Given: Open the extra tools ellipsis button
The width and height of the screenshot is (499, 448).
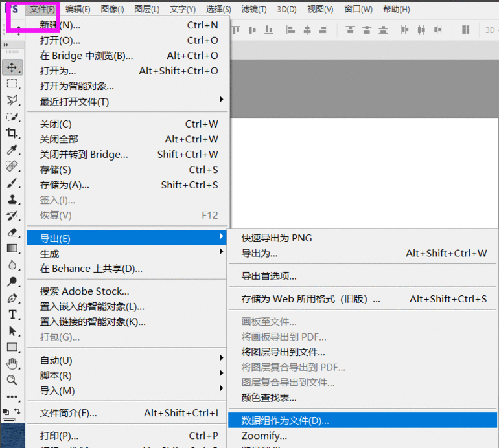Looking at the screenshot, I should coord(12,396).
